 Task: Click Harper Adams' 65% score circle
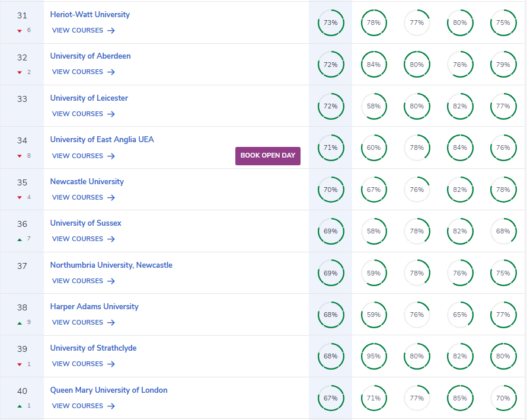[x=460, y=315]
